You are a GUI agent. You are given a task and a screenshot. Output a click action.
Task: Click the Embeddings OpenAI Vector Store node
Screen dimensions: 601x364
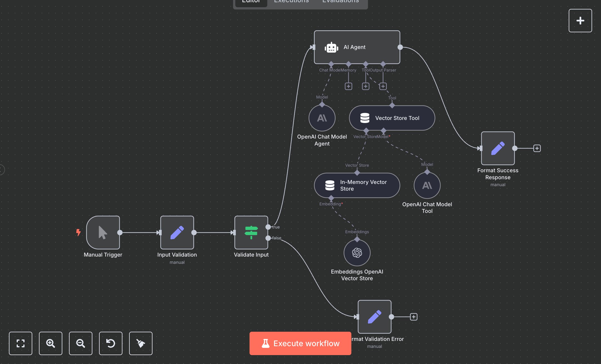[x=357, y=253]
